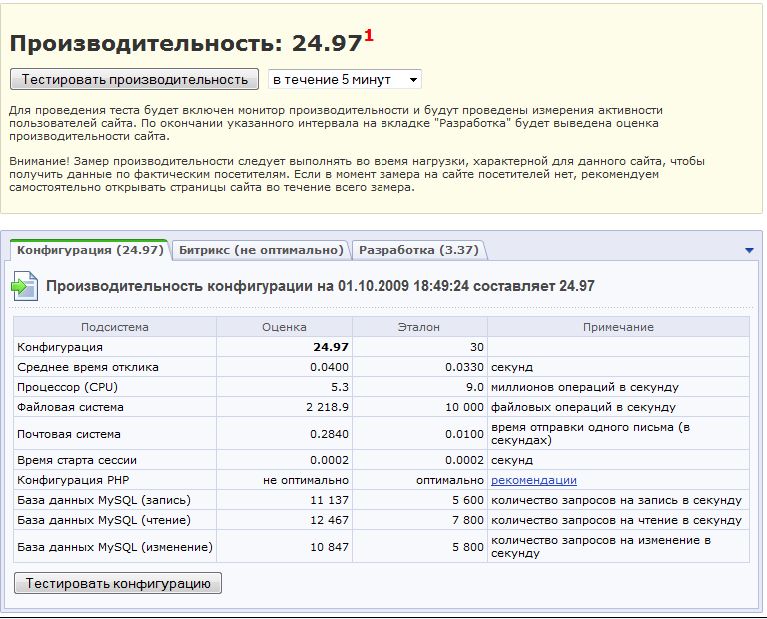Click the "Почтовая система" row label

tap(69, 434)
